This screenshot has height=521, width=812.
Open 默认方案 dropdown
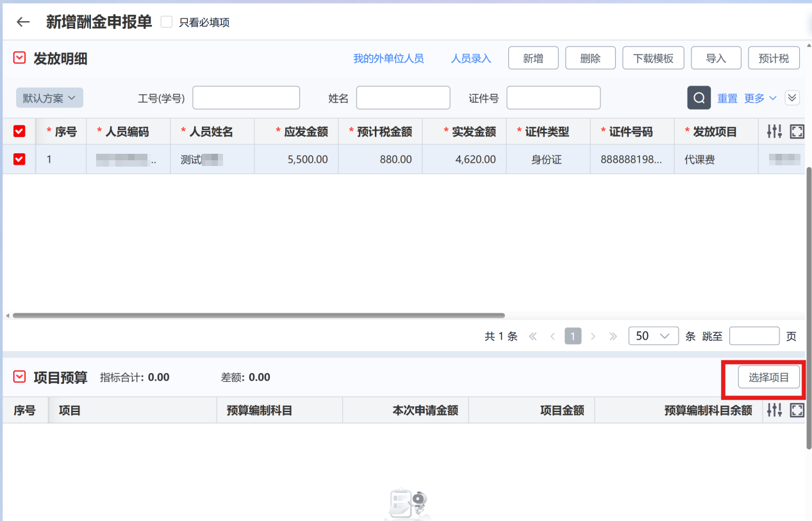[x=49, y=98]
